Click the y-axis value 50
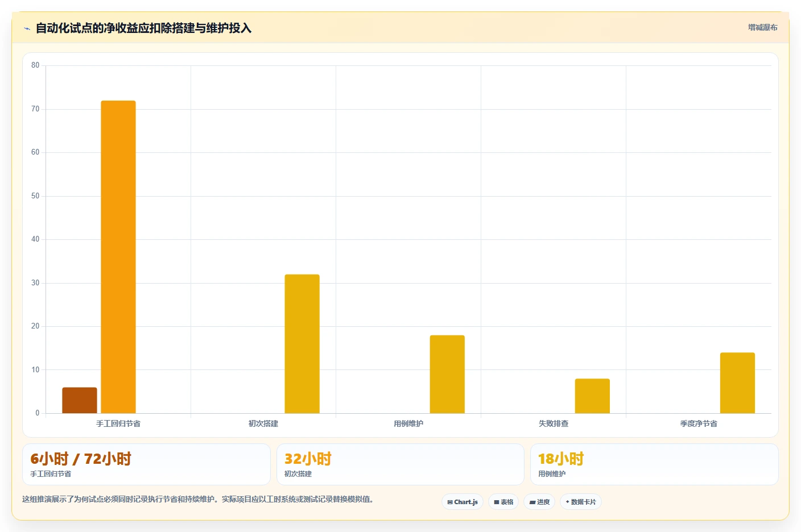This screenshot has width=801, height=532. [35, 196]
